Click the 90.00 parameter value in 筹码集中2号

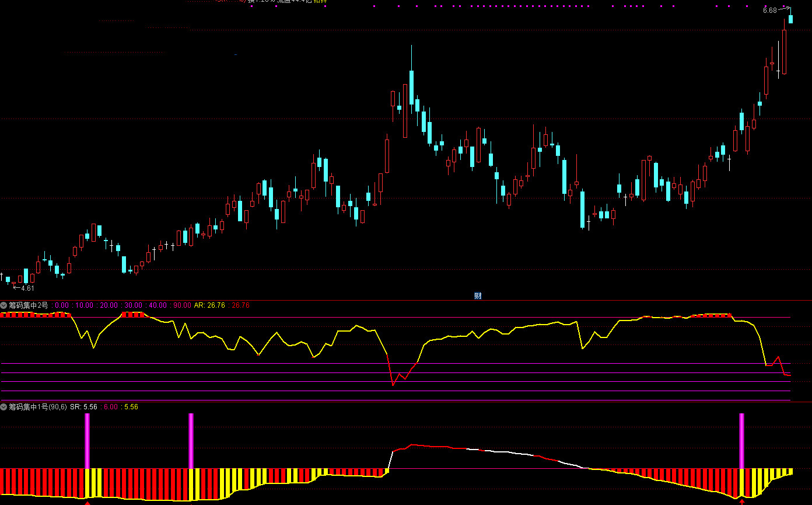(x=182, y=305)
